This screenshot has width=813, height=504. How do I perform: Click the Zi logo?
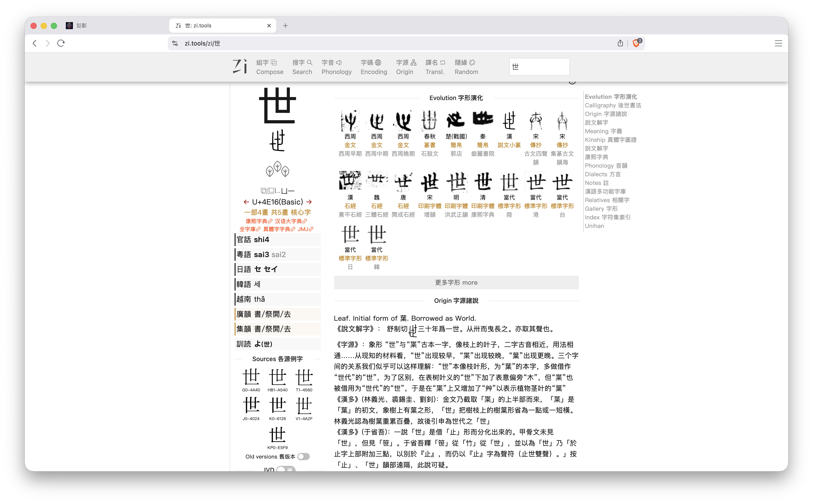click(x=240, y=66)
